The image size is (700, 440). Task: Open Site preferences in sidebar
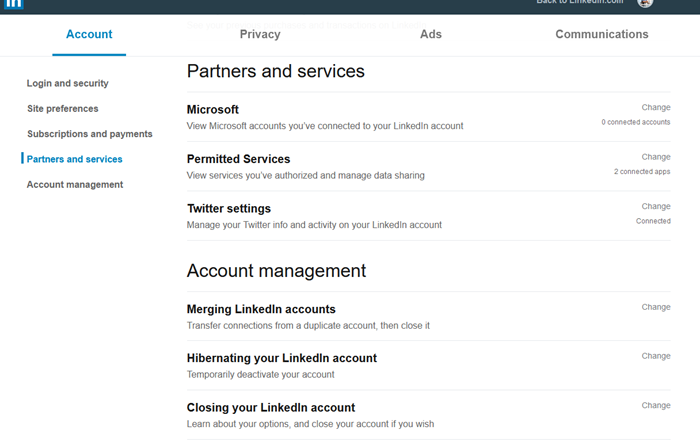pyautogui.click(x=63, y=109)
